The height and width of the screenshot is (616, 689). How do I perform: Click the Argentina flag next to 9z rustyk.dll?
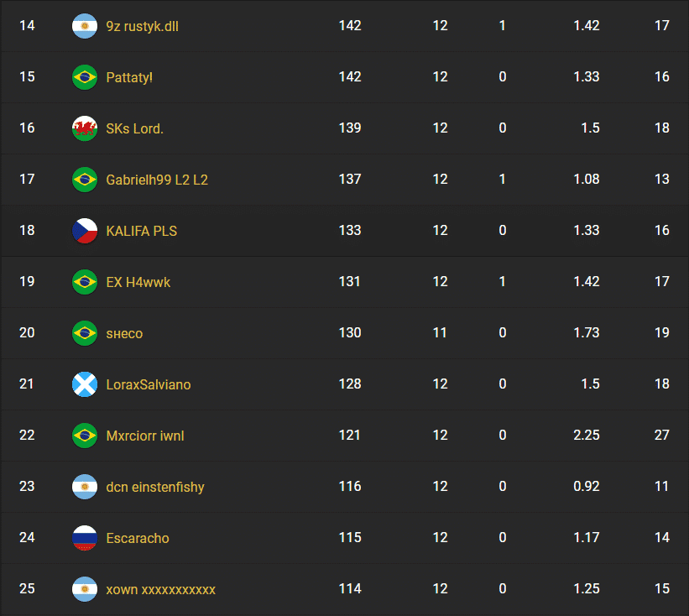point(84,26)
